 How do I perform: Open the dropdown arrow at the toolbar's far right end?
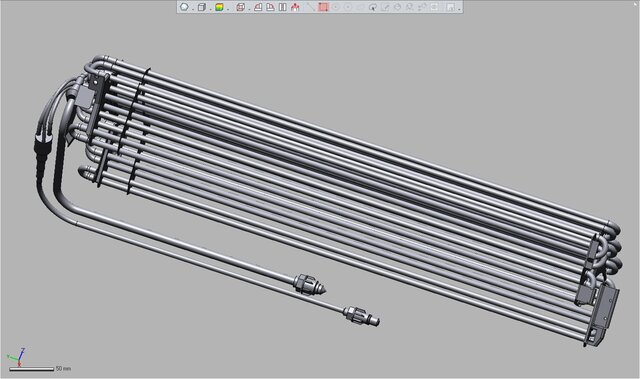coord(459,9)
